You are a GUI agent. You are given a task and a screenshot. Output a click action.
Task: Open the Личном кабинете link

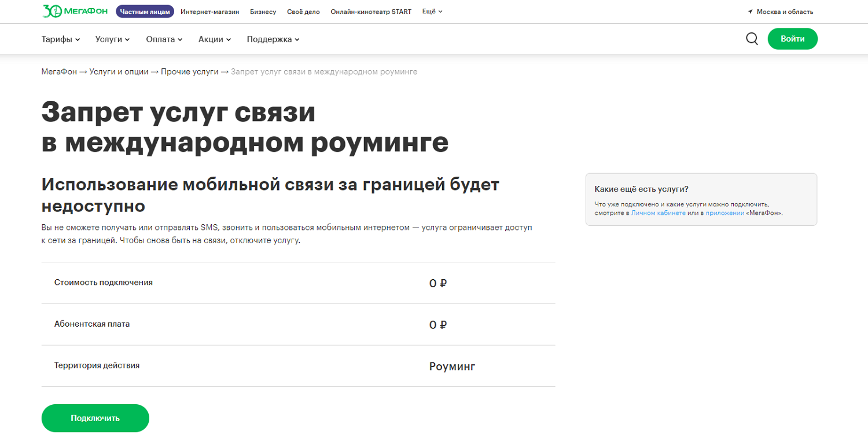pos(658,213)
